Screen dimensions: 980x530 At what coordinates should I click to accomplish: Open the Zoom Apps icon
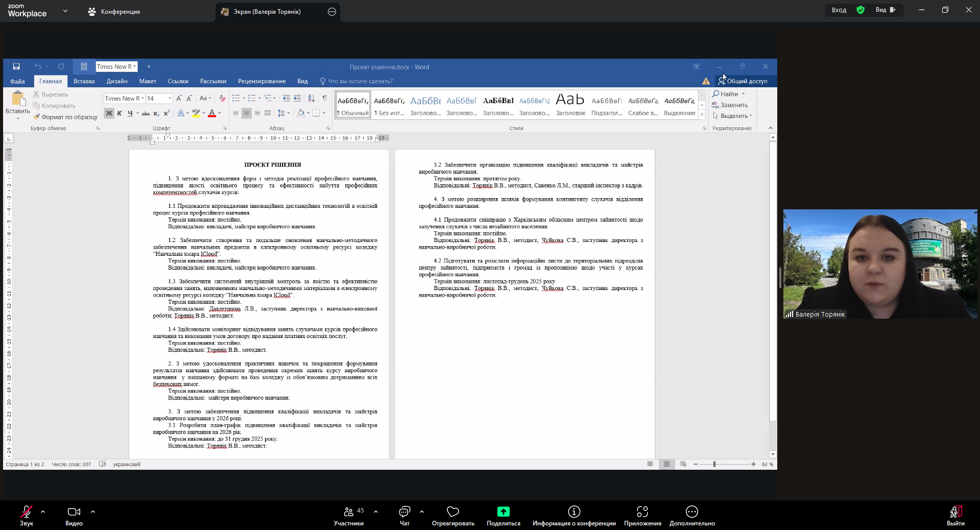click(642, 512)
